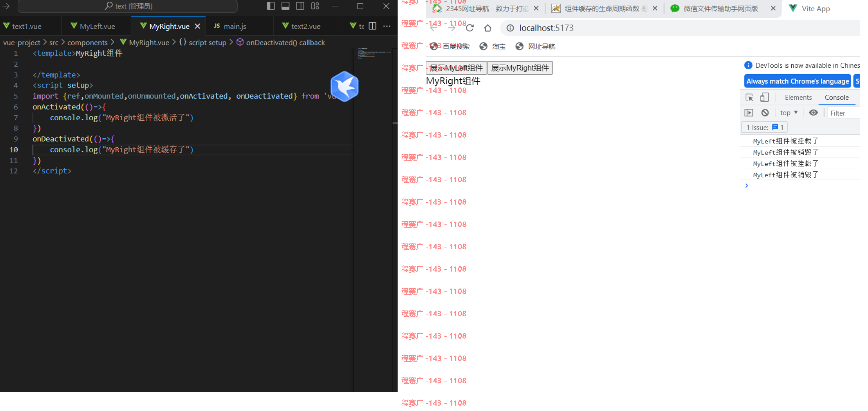Open DevTools Console tab

click(x=837, y=97)
